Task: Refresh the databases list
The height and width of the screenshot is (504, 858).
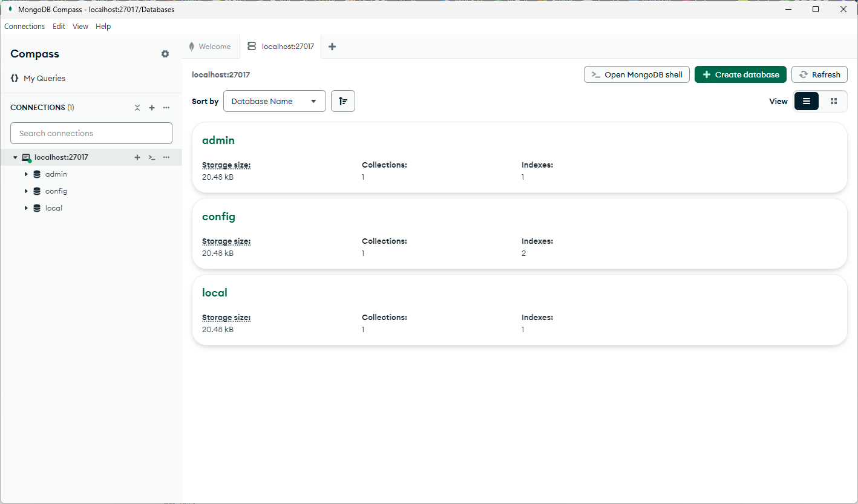Action: tap(819, 74)
